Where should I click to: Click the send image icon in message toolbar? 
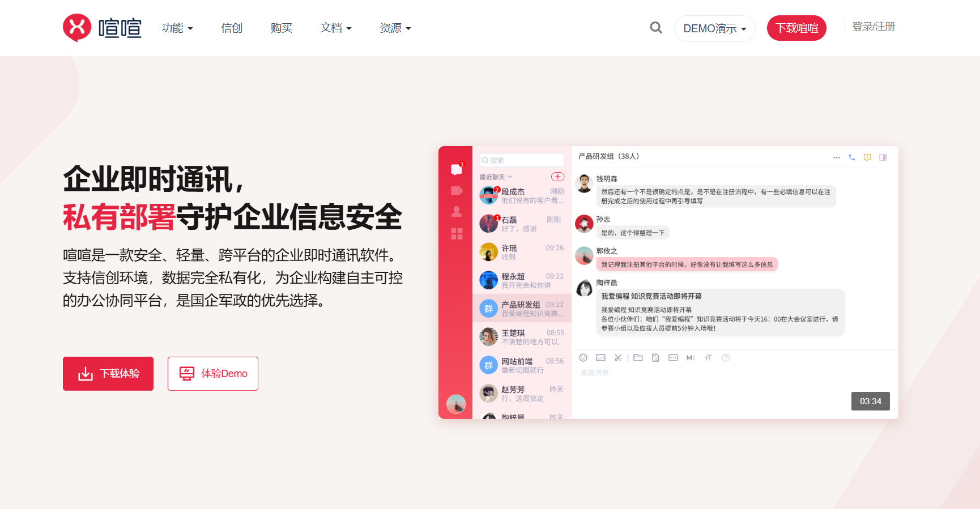tap(601, 357)
